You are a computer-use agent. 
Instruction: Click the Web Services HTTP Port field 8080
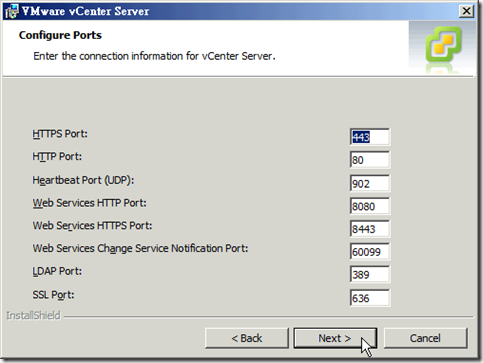click(x=370, y=206)
